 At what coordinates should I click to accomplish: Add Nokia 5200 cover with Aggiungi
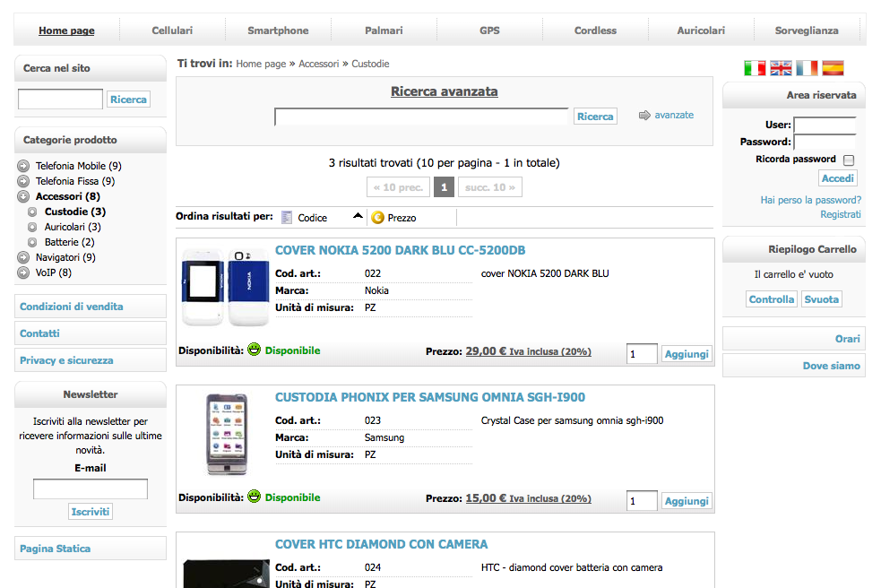[x=687, y=353]
